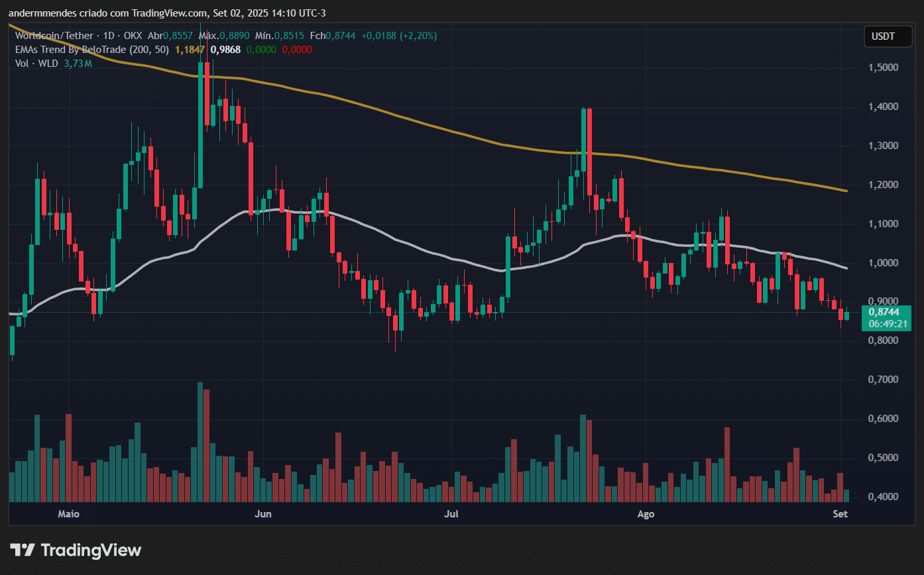Click the 0,9000 price axis label
This screenshot has height=575, width=924.
click(x=883, y=302)
